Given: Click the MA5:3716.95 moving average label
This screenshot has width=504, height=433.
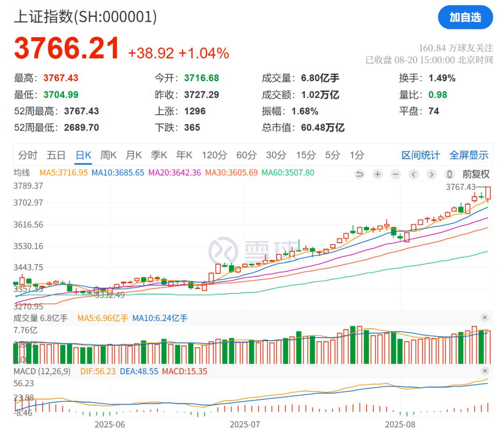Looking at the screenshot, I should [63, 173].
